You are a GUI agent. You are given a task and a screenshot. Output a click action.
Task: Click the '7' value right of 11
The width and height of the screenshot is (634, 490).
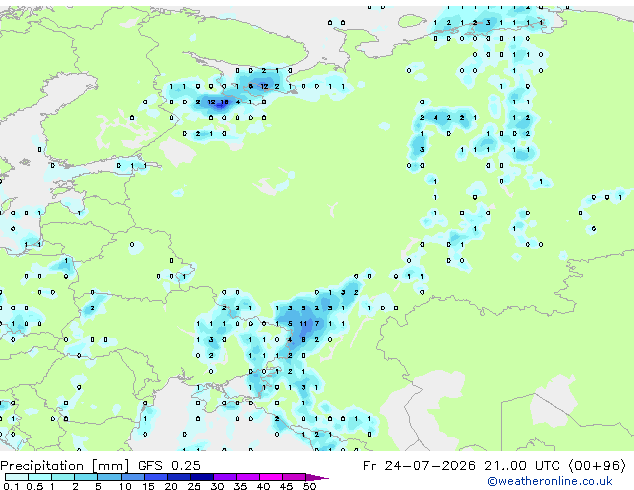point(317,323)
